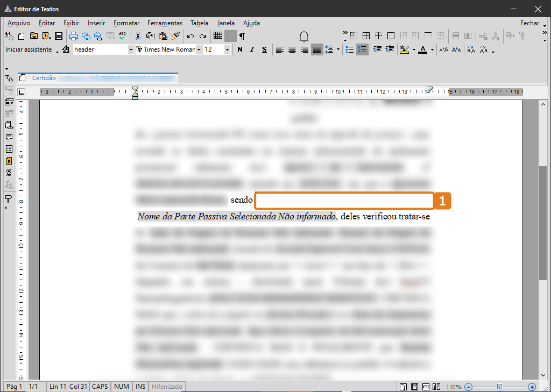
Task: Insert a table using the grid icon
Action: pyautogui.click(x=217, y=36)
